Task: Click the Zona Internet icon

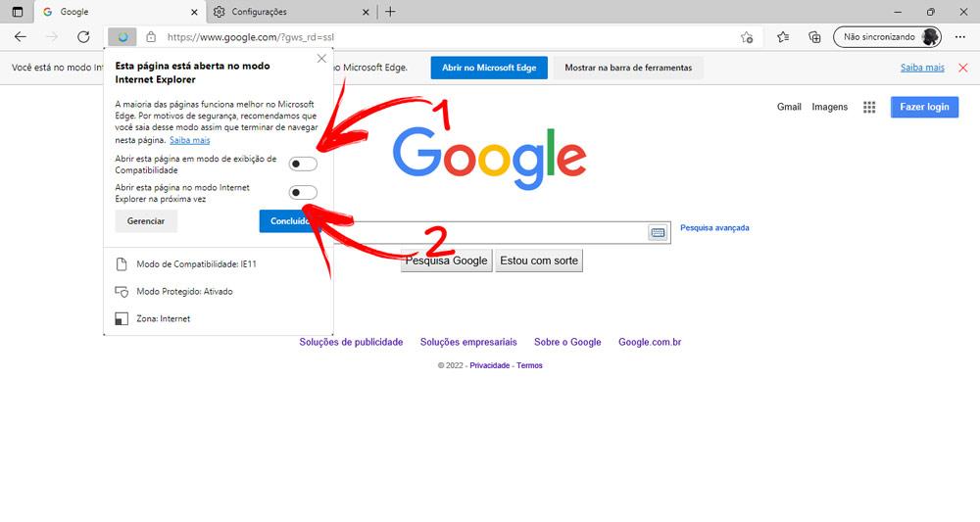Action: (122, 319)
